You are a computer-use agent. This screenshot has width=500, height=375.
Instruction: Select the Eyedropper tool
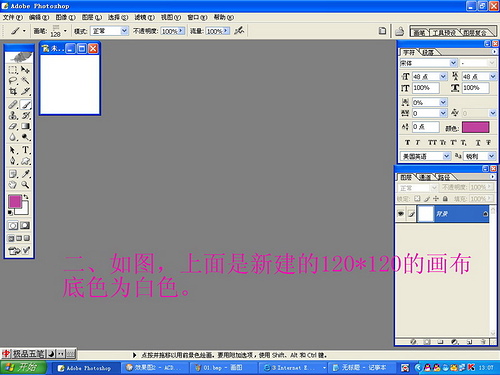click(26, 174)
